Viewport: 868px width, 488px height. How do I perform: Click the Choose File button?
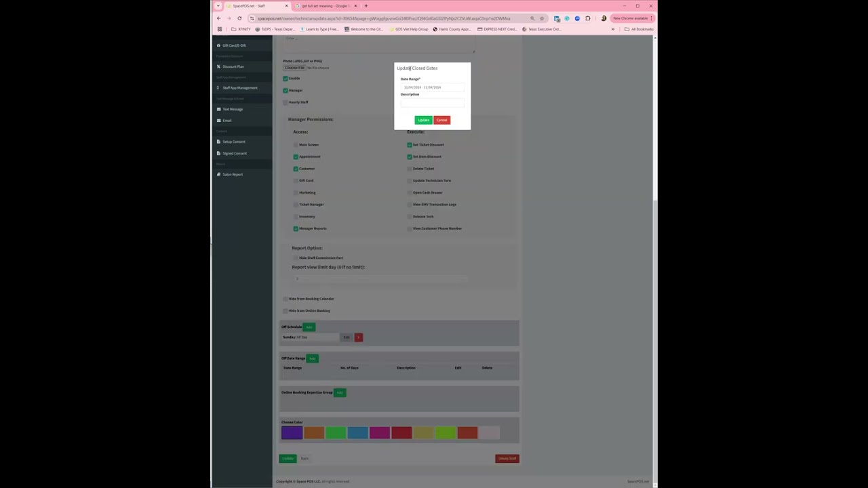click(x=294, y=68)
